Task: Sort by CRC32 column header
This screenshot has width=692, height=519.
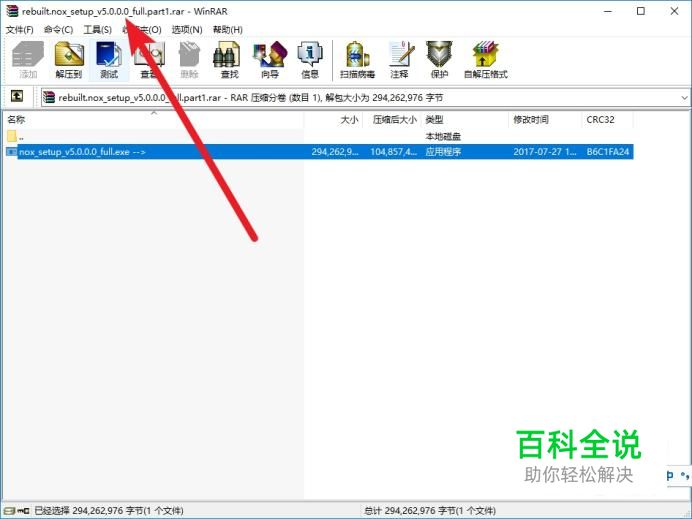Action: pos(608,120)
